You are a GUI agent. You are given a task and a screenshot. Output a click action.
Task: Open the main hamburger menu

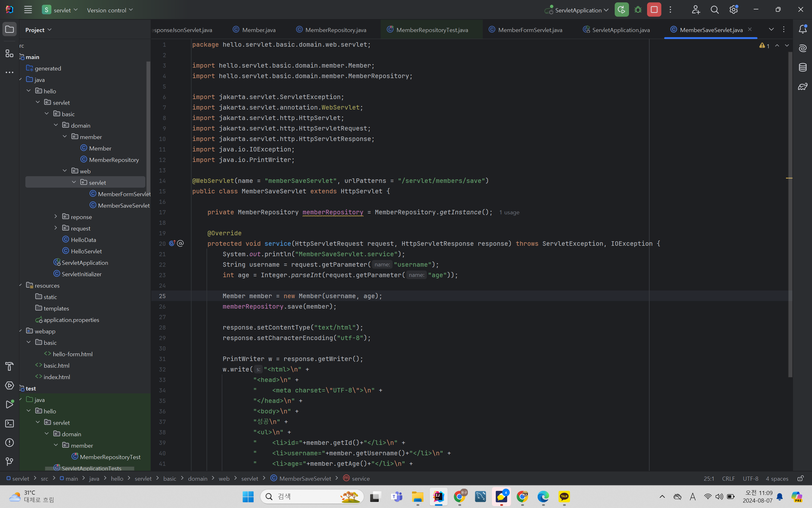(28, 10)
